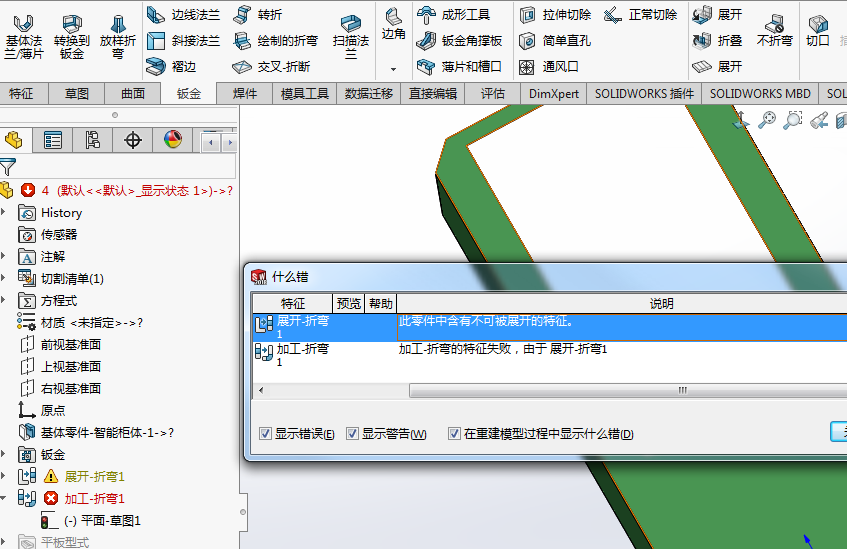
Task: Expand the 切割清单(1) node
Action: tap(3, 278)
